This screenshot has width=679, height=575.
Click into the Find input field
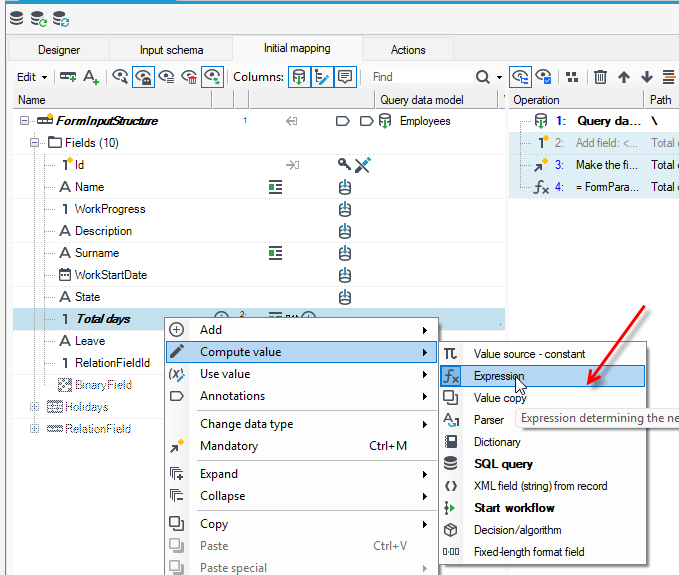[420, 77]
